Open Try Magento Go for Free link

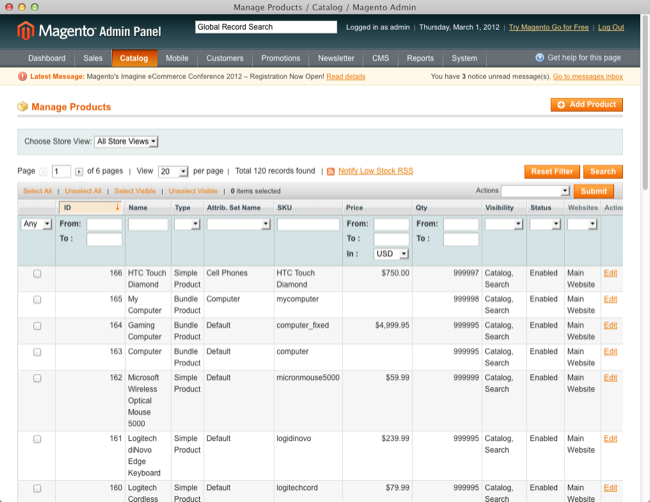coord(549,27)
